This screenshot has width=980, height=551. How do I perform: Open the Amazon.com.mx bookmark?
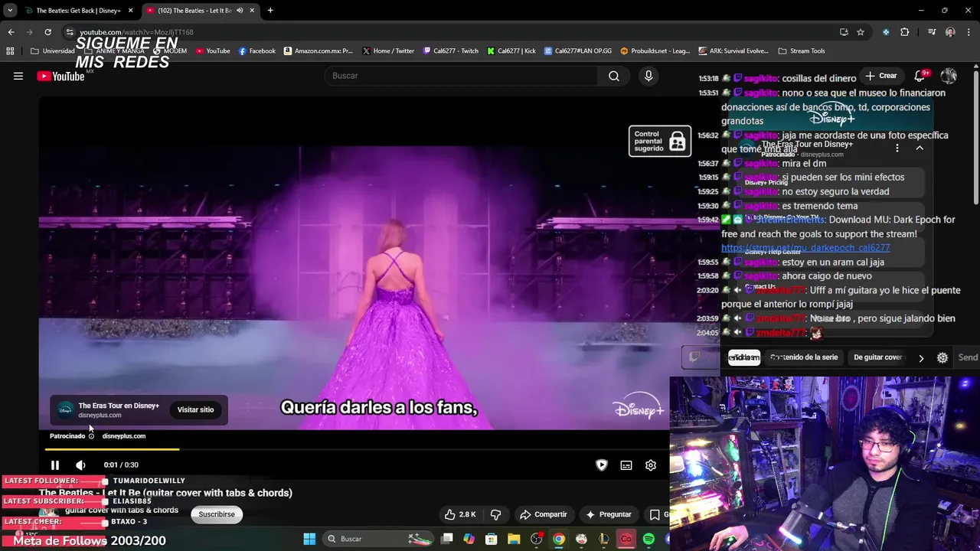point(318,51)
